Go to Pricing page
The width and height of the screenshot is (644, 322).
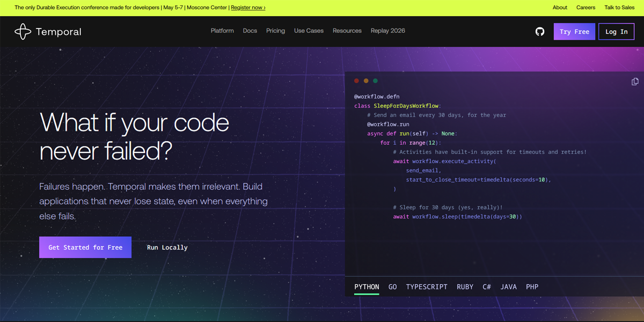[x=275, y=31]
